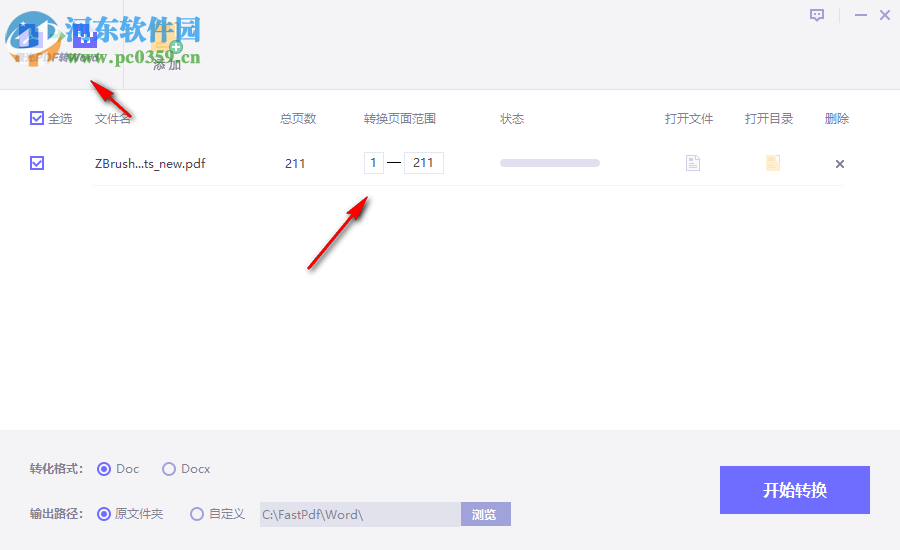Click the output path field C:\FastPdf\Word\
The height and width of the screenshot is (550, 900).
[360, 514]
